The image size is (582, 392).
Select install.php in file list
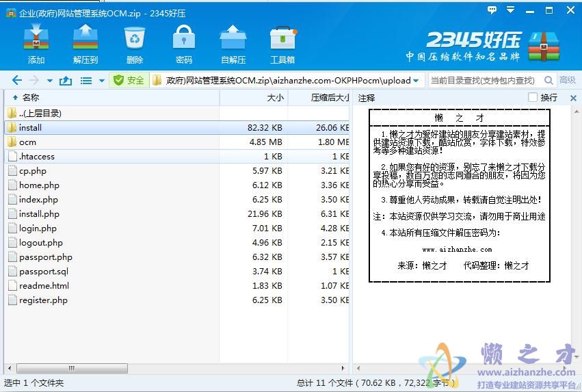coord(176,214)
